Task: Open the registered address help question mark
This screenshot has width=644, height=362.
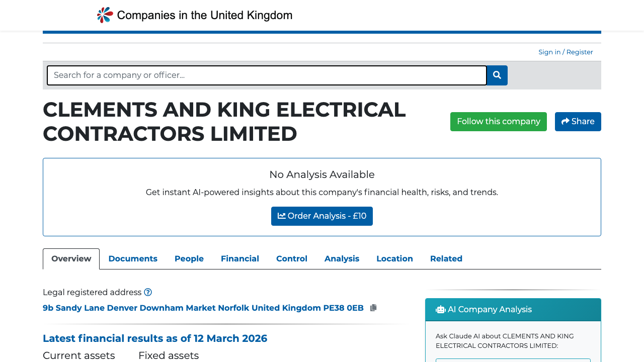Action: 148,292
